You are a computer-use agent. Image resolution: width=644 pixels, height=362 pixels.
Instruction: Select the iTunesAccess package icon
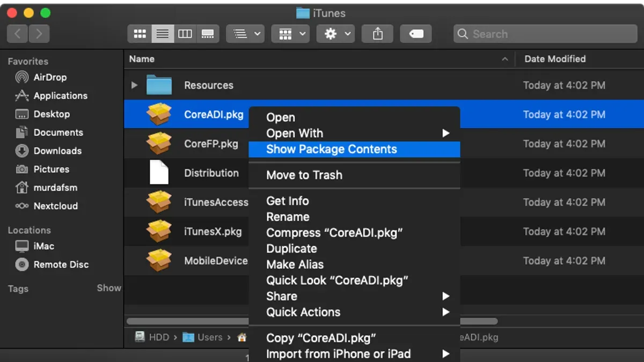(x=159, y=202)
